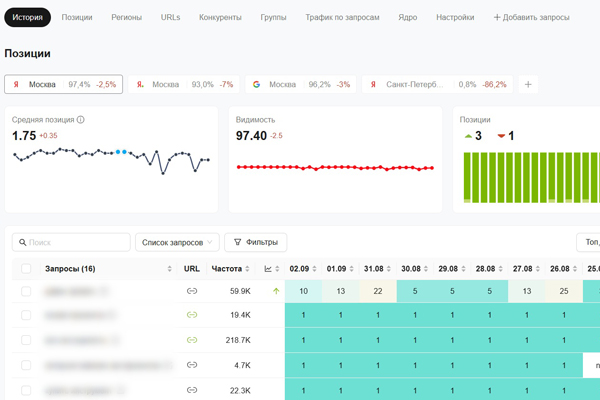This screenshot has height=400, width=600.
Task: Switch to the Позиции tab
Action: [77, 17]
